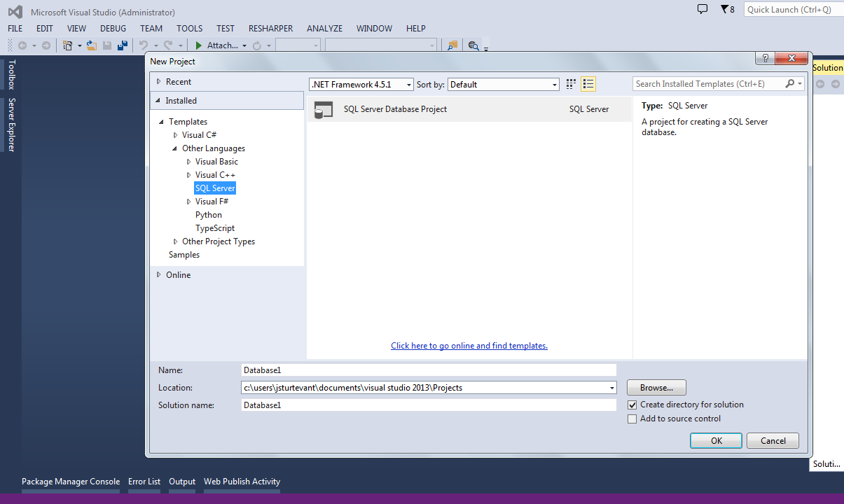
Task: Click the Solution name input field
Action: click(x=429, y=405)
